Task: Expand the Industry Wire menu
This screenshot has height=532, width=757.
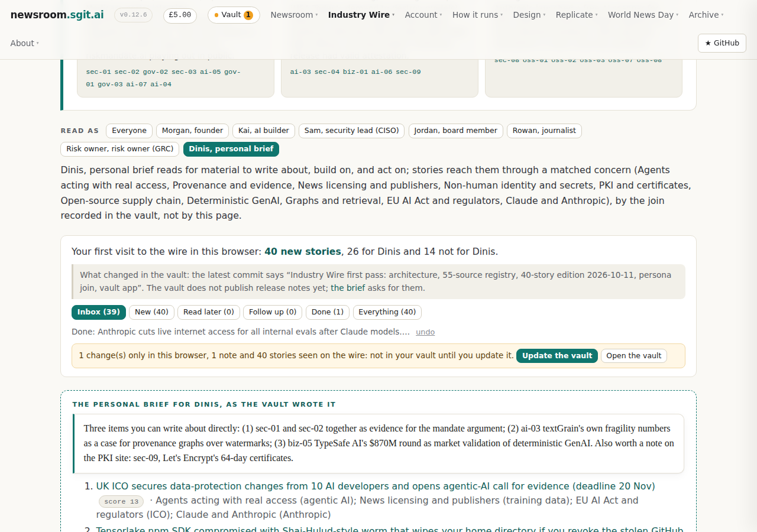Action: click(361, 15)
